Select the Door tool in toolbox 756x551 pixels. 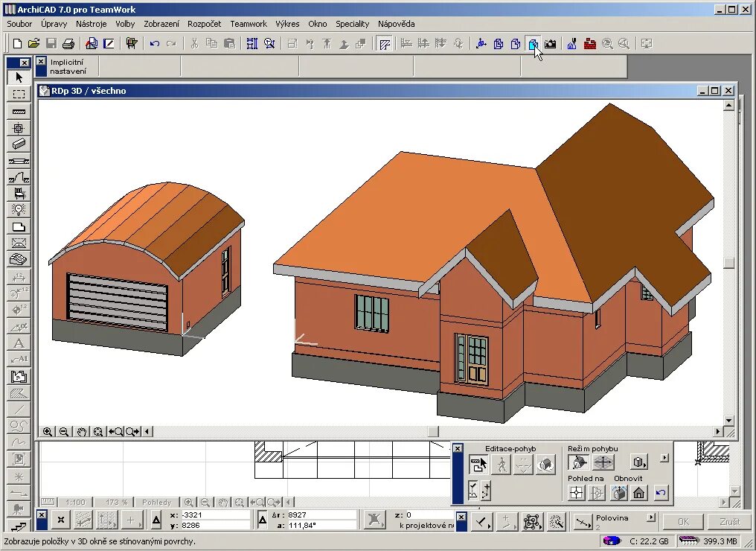tap(19, 177)
